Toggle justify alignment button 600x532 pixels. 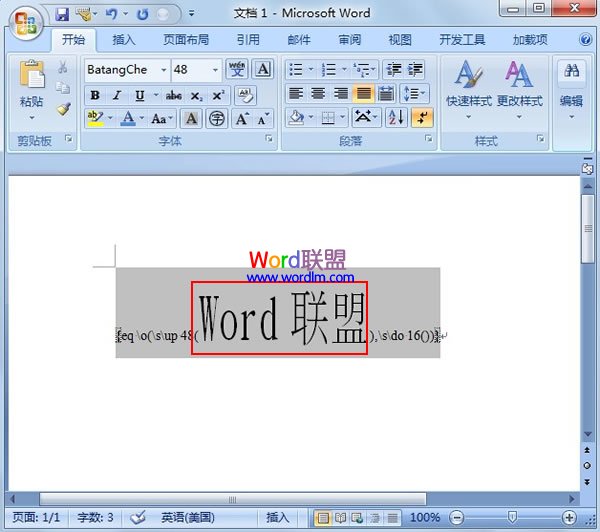pyautogui.click(x=362, y=94)
